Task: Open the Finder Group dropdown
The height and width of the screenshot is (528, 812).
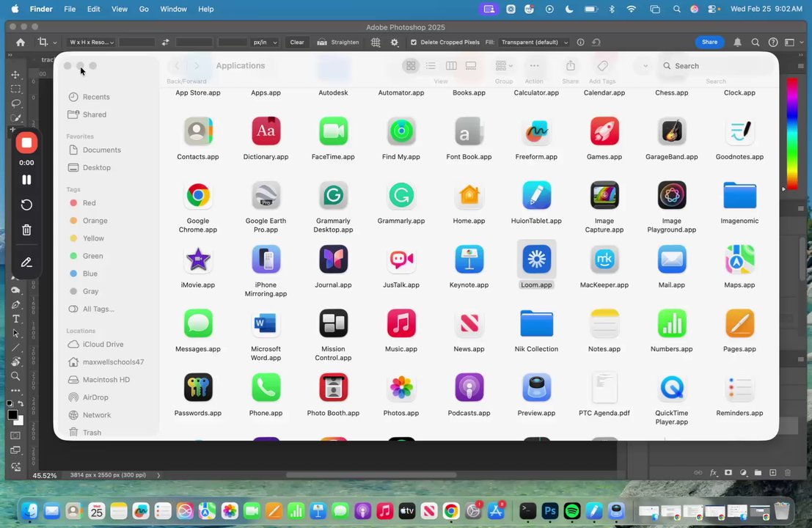Action: pos(504,66)
